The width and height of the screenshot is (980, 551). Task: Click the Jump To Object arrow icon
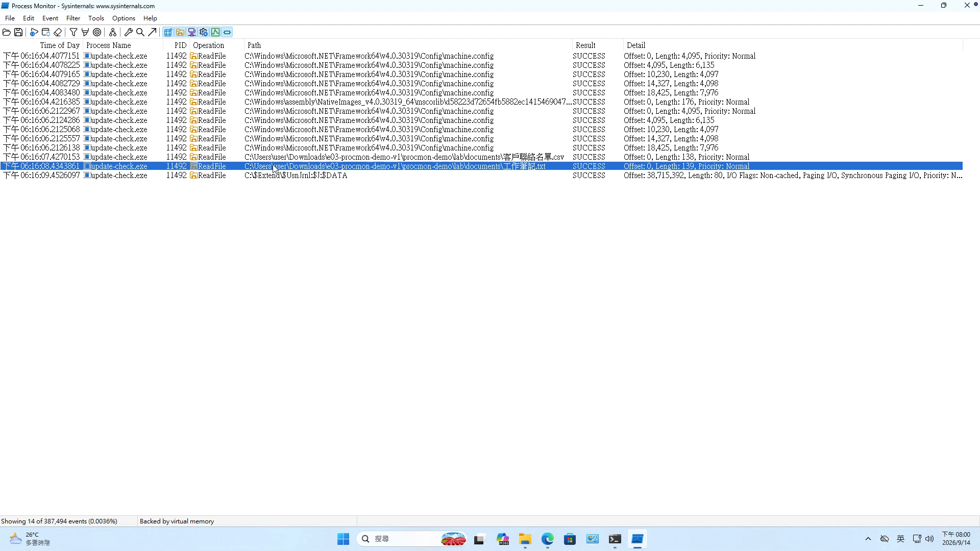[152, 32]
